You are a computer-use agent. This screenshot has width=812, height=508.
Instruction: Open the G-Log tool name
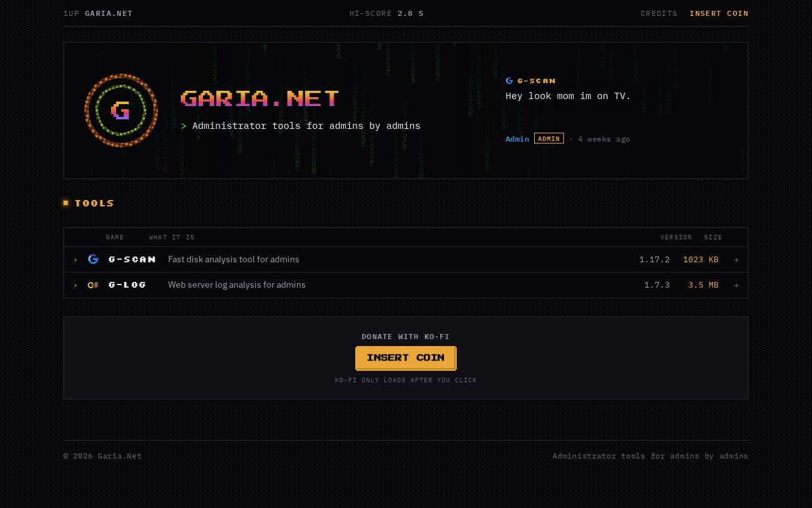[x=128, y=284]
